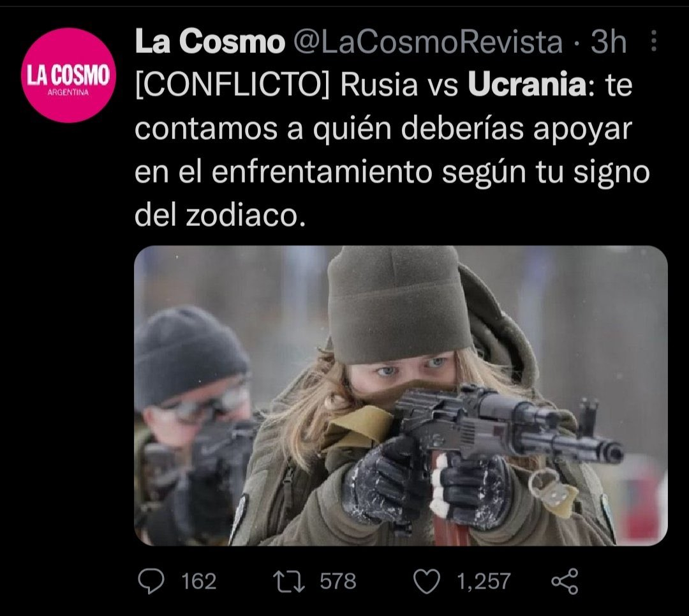Open the attached soldier photo

pos(401,396)
